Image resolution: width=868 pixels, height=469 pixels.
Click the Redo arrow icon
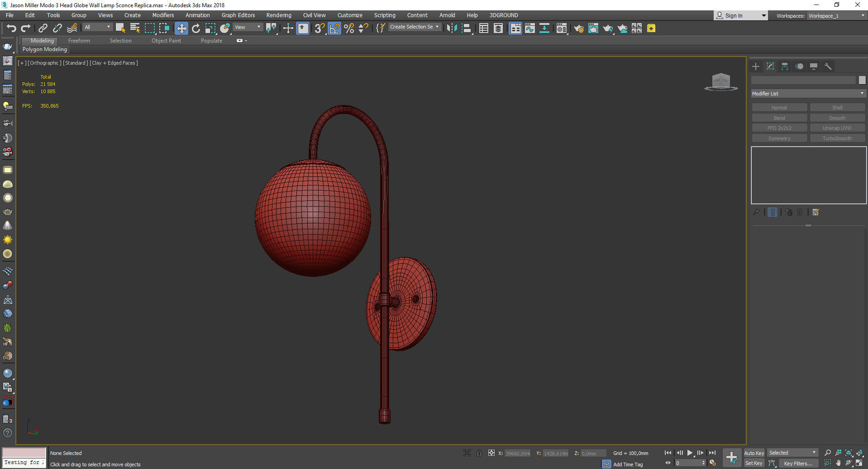[x=25, y=28]
